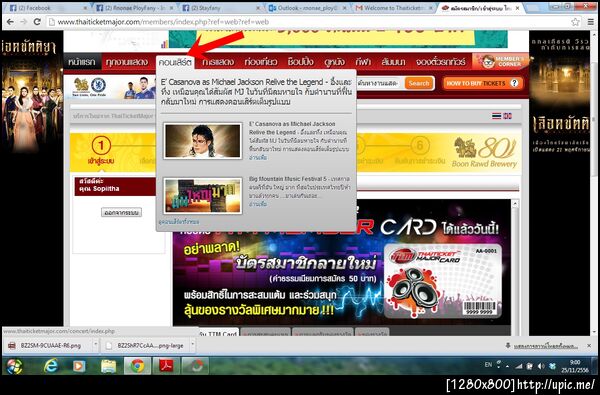Click the view all concerts link in the dropdown
The height and width of the screenshot is (395, 600).
point(179,222)
